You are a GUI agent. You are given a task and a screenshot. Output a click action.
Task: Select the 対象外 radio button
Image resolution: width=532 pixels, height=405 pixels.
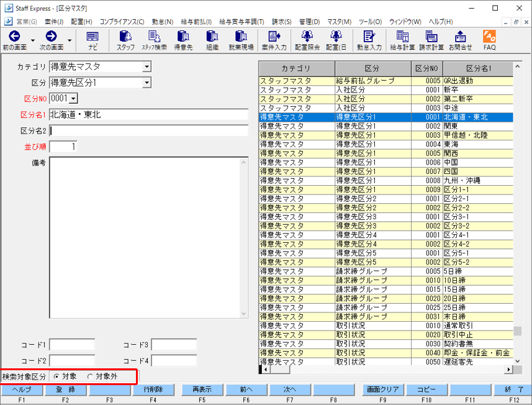[x=90, y=376]
